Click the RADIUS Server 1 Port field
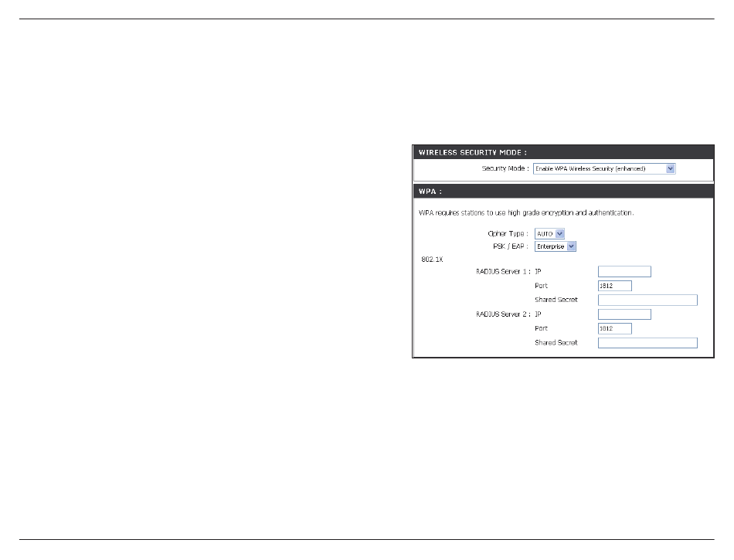The width and height of the screenshot is (734, 560). tap(615, 286)
